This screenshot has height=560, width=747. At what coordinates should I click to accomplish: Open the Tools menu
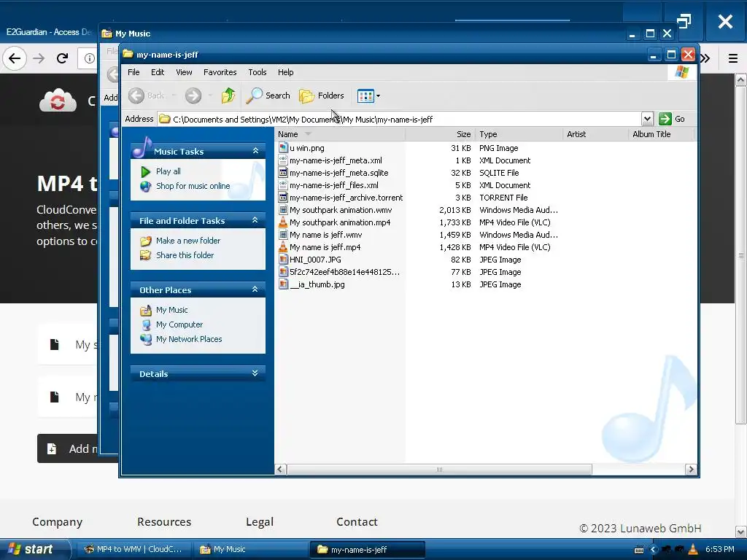[258, 72]
